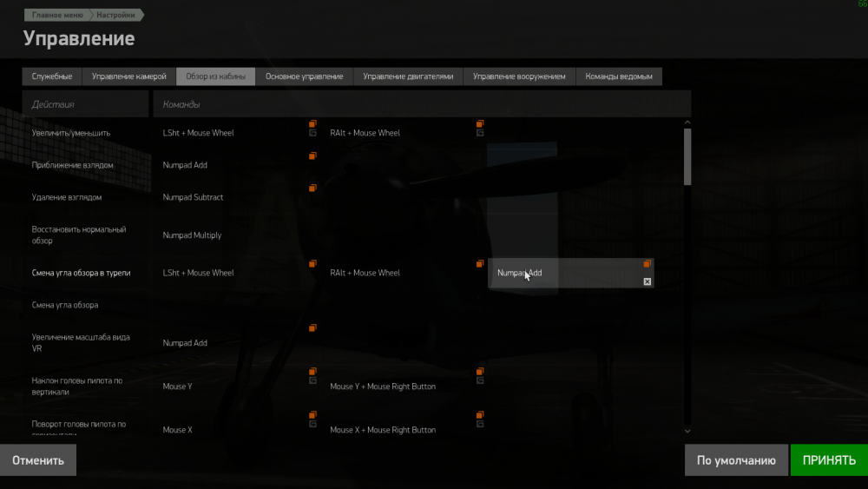Screen dimensions: 868x489
Task: Click gray axis icon beside Mouse X + Mouse Right Button
Action: point(480,424)
